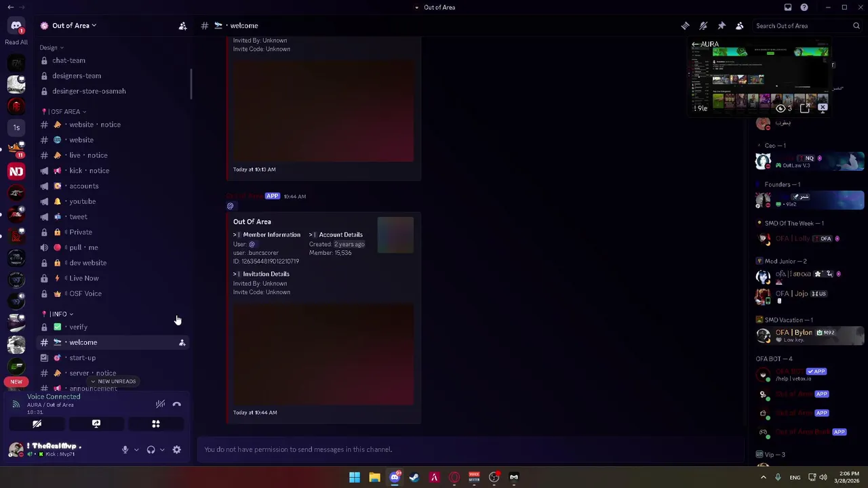Pop out the AURA stream preview
This screenshot has height=488, width=868.
coord(805,108)
